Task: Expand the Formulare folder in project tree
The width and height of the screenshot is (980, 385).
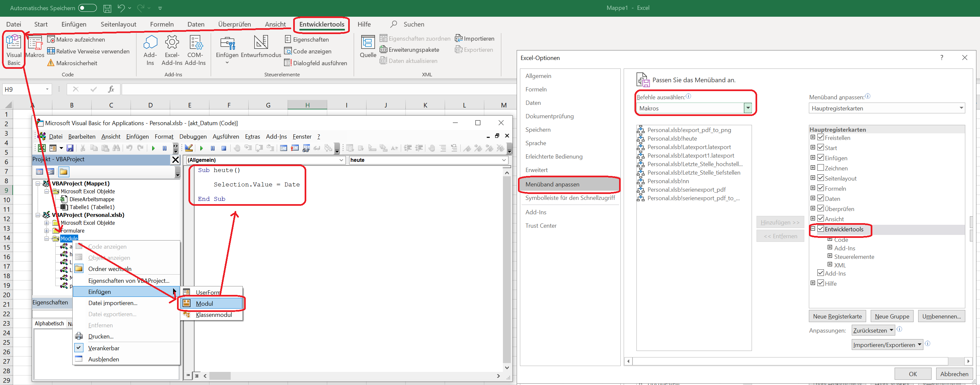Action: (x=46, y=231)
